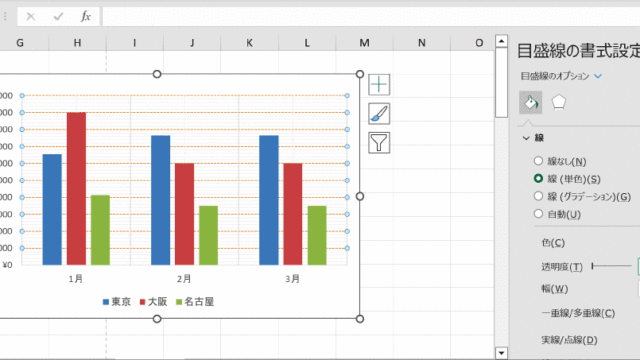Click the 一重線/多重線(C) label
Image resolution: width=640 pixels, height=360 pixels.
[578, 313]
